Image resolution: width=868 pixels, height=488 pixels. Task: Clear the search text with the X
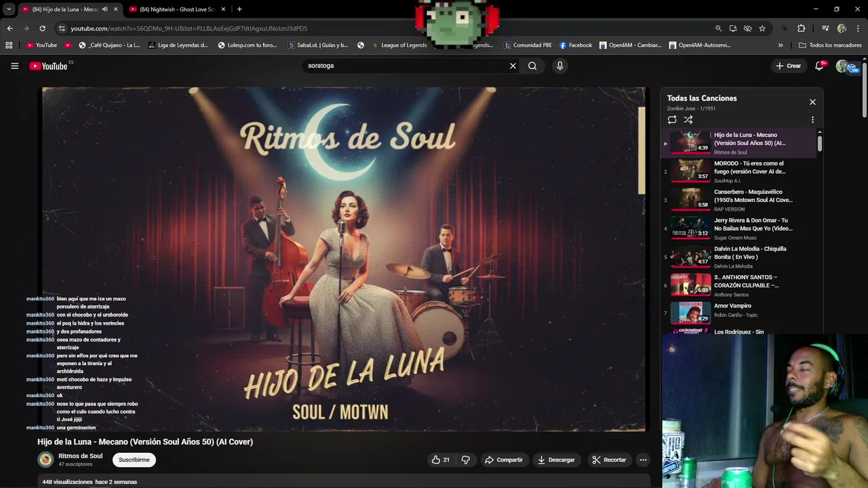(513, 66)
